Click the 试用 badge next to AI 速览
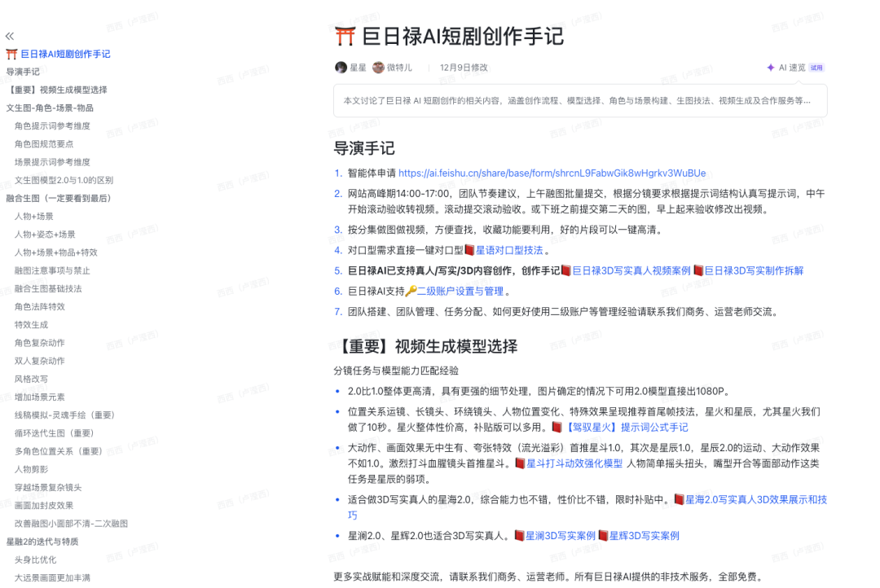 coord(816,68)
